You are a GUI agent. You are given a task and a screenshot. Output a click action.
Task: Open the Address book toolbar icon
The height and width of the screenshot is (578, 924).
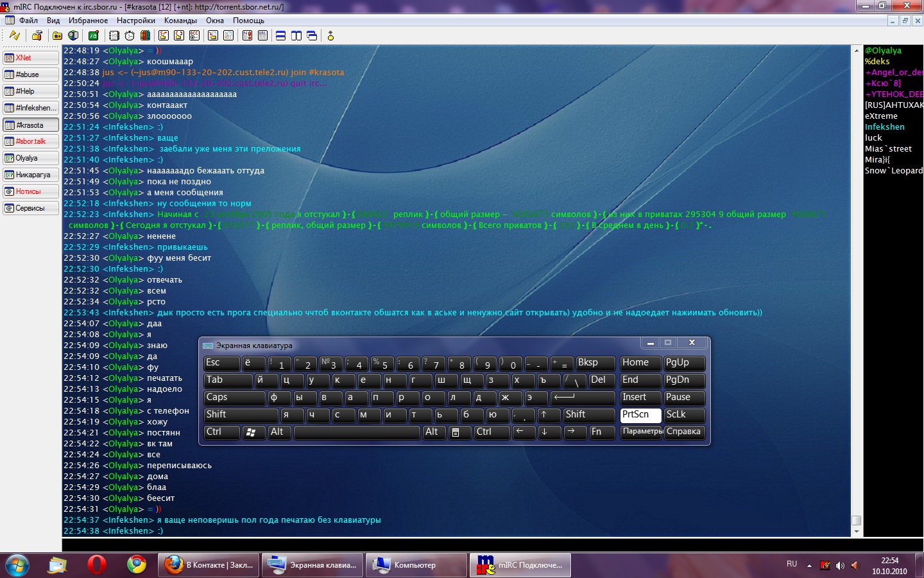click(x=114, y=35)
